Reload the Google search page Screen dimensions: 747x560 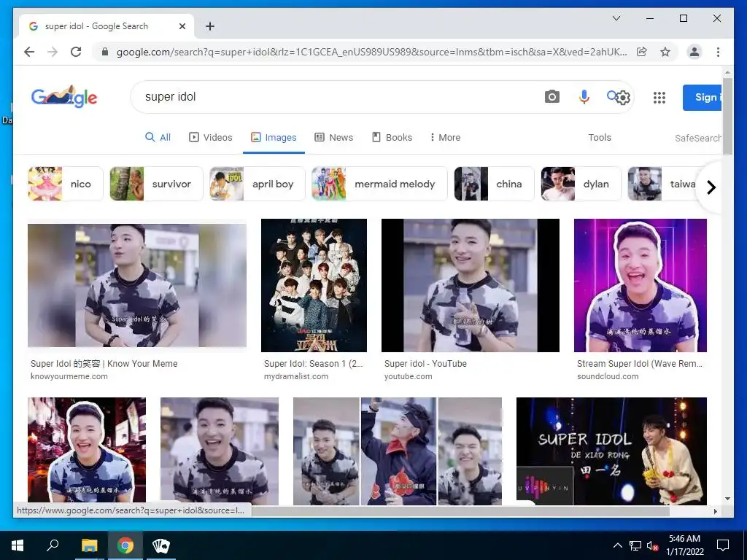[x=76, y=52]
